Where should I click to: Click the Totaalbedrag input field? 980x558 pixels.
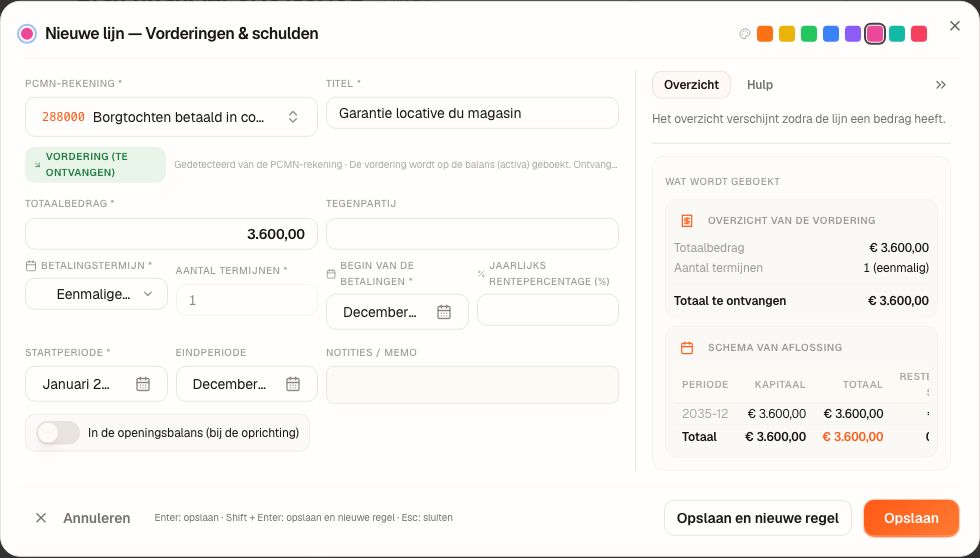[171, 234]
